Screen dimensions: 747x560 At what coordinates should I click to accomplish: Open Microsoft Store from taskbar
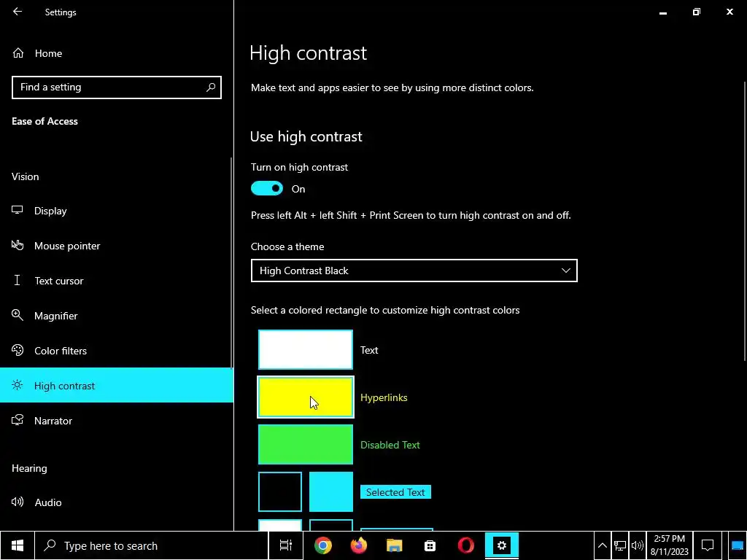pyautogui.click(x=430, y=545)
